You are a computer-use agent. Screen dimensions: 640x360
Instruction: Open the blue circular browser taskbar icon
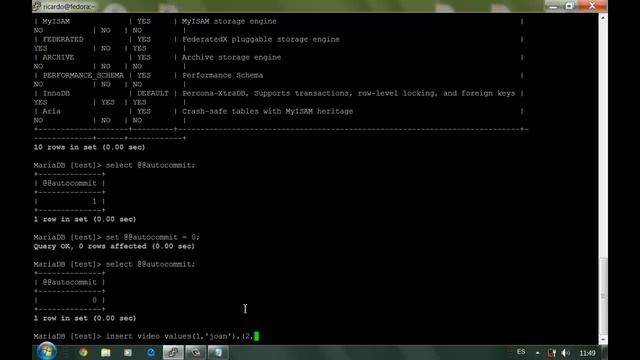[151, 352]
